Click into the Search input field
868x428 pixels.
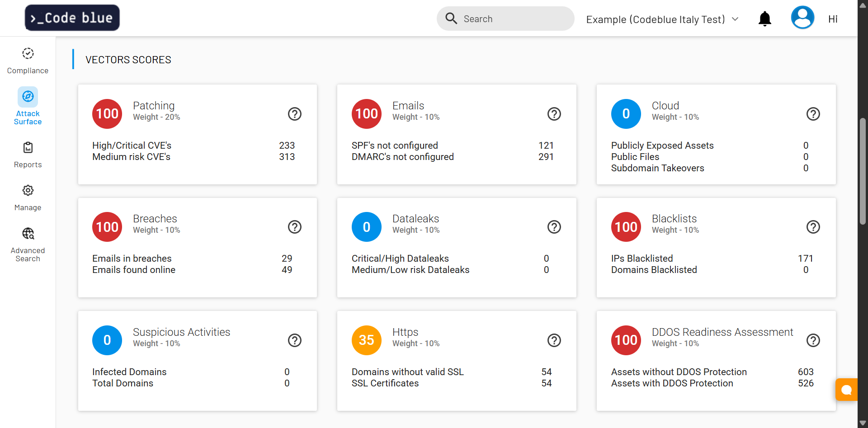coord(511,19)
